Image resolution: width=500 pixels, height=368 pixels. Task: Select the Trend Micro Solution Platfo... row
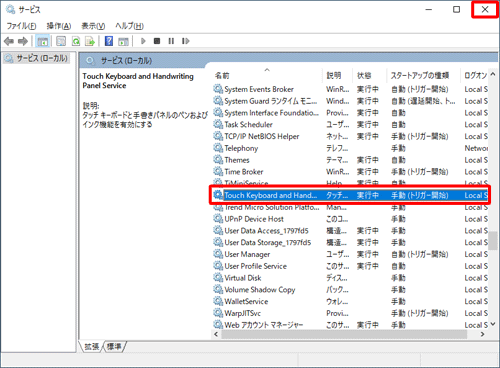click(x=350, y=207)
